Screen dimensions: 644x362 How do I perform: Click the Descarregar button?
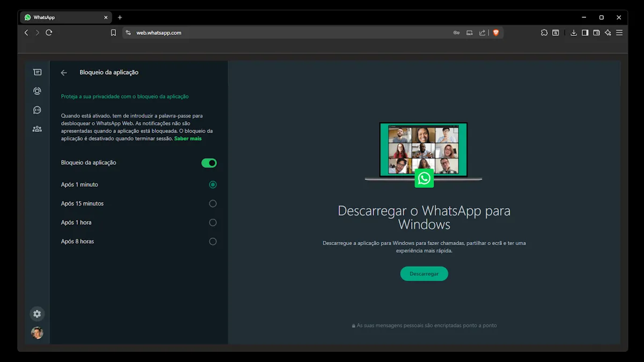(424, 274)
